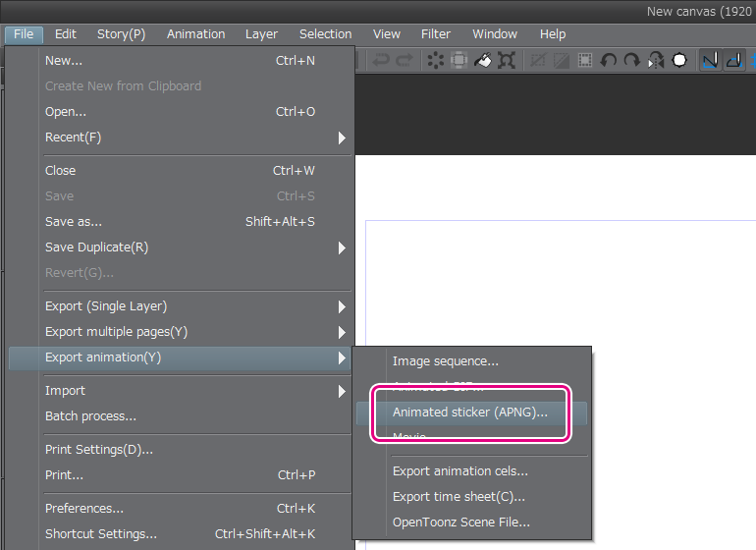Image resolution: width=756 pixels, height=550 pixels.
Task: Select Export time sheet(C) option
Action: (459, 497)
